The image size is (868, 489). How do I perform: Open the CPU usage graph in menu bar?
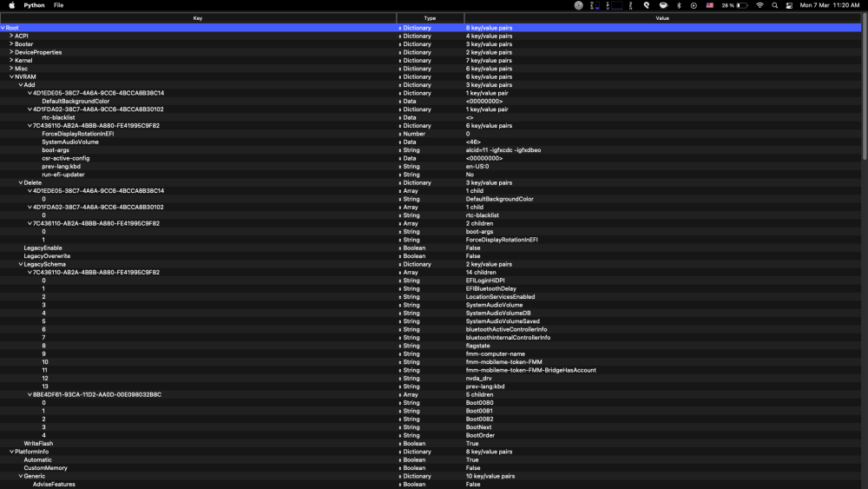pyautogui.click(x=615, y=5)
